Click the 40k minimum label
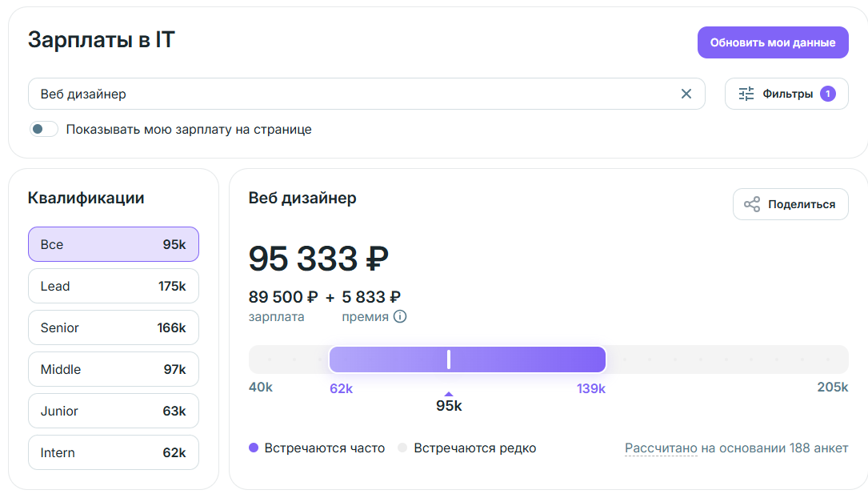The image size is (868, 494). (x=261, y=388)
